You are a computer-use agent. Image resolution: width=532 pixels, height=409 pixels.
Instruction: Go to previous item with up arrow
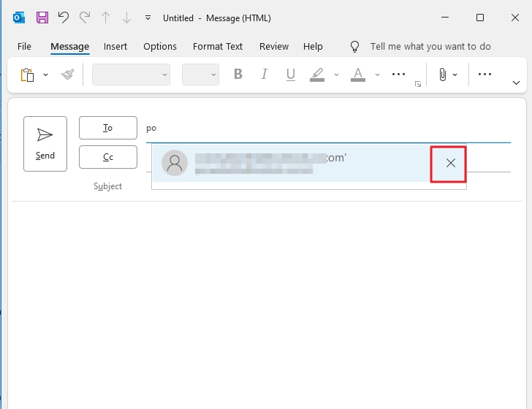(x=105, y=18)
